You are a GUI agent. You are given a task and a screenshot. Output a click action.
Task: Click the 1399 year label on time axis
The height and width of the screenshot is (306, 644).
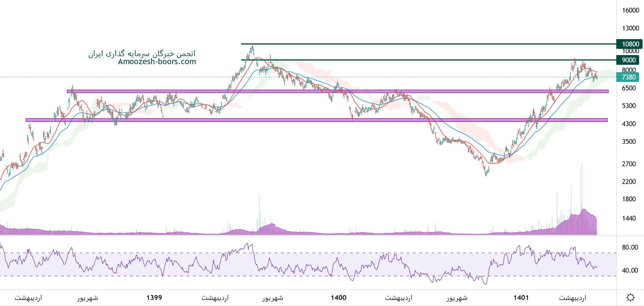click(x=154, y=298)
